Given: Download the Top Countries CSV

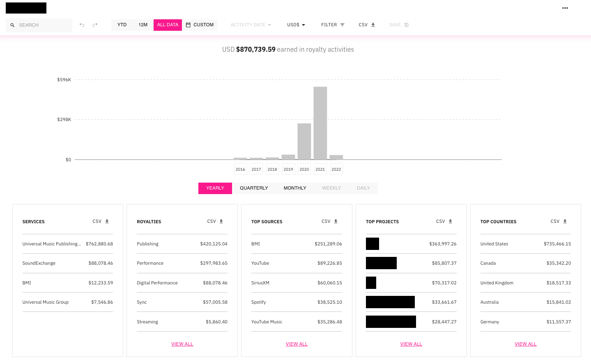Looking at the screenshot, I should tap(559, 222).
